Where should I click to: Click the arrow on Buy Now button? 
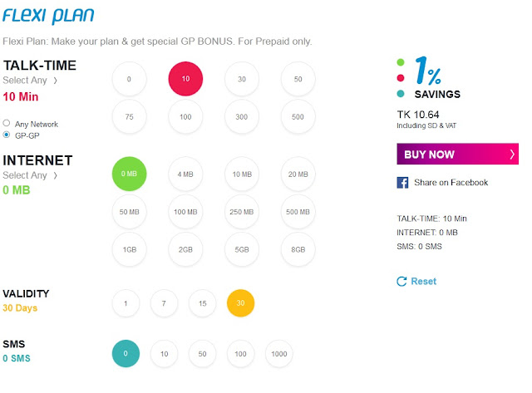pyautogui.click(x=512, y=155)
